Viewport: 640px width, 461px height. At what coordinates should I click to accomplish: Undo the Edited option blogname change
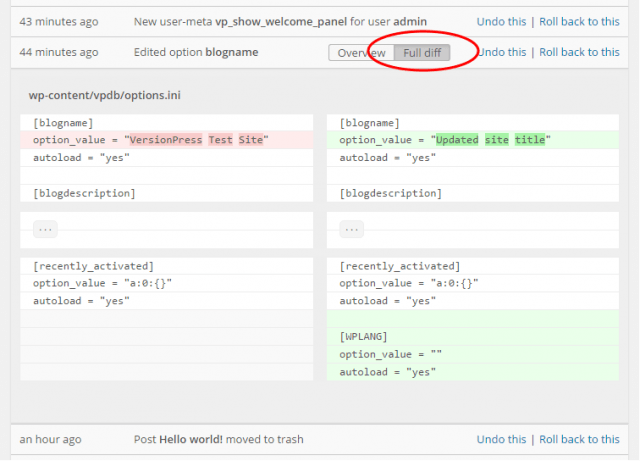[x=501, y=52]
